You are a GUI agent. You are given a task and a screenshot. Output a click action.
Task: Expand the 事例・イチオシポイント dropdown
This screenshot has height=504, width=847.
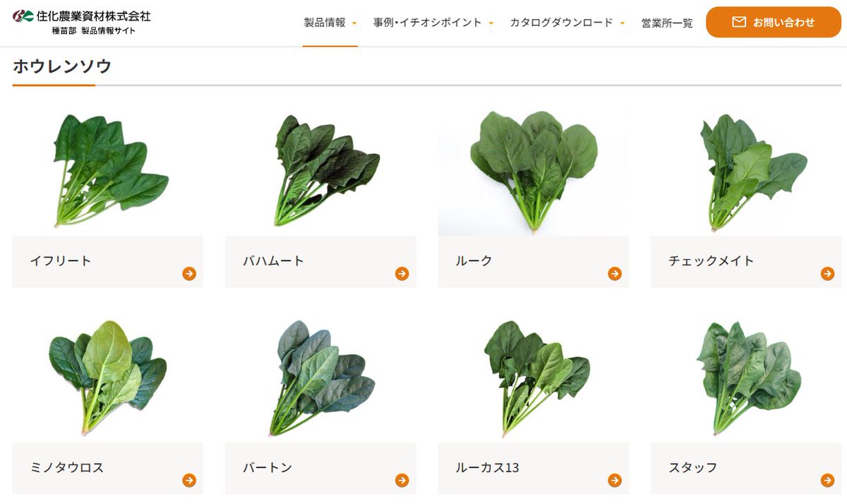(x=433, y=23)
